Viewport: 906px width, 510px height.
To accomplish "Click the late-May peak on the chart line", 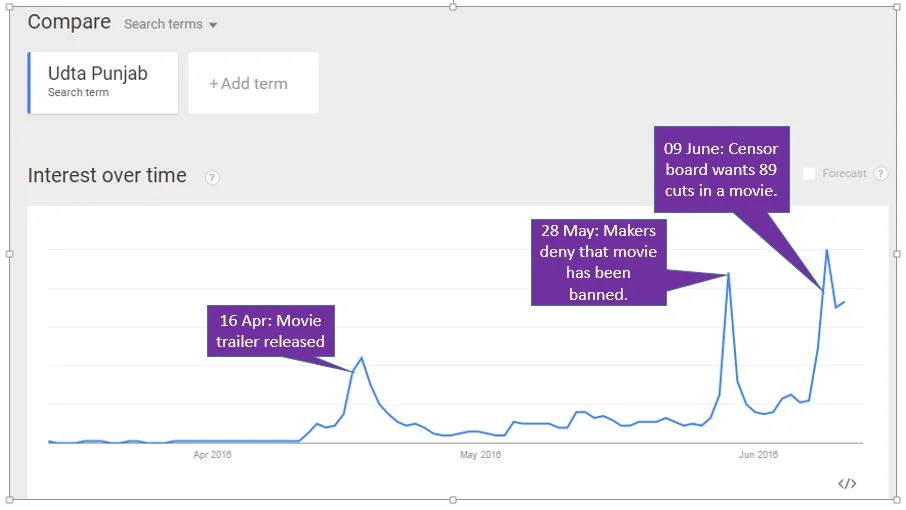I will click(x=729, y=274).
